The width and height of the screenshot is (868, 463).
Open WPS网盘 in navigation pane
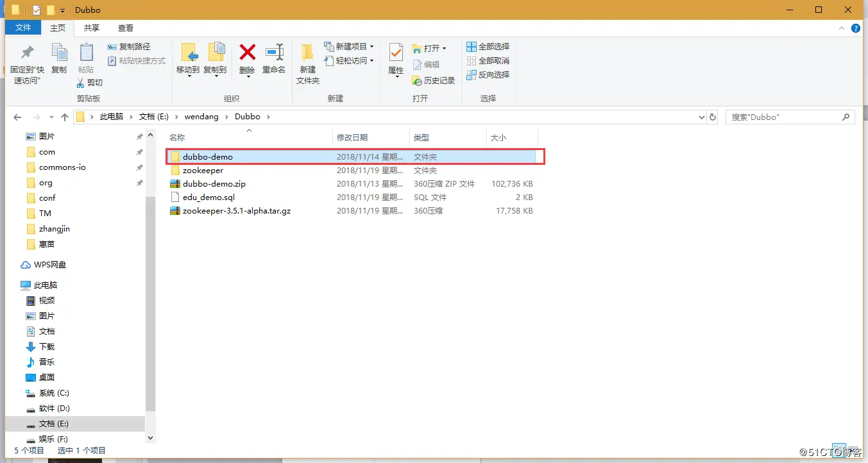coord(50,265)
